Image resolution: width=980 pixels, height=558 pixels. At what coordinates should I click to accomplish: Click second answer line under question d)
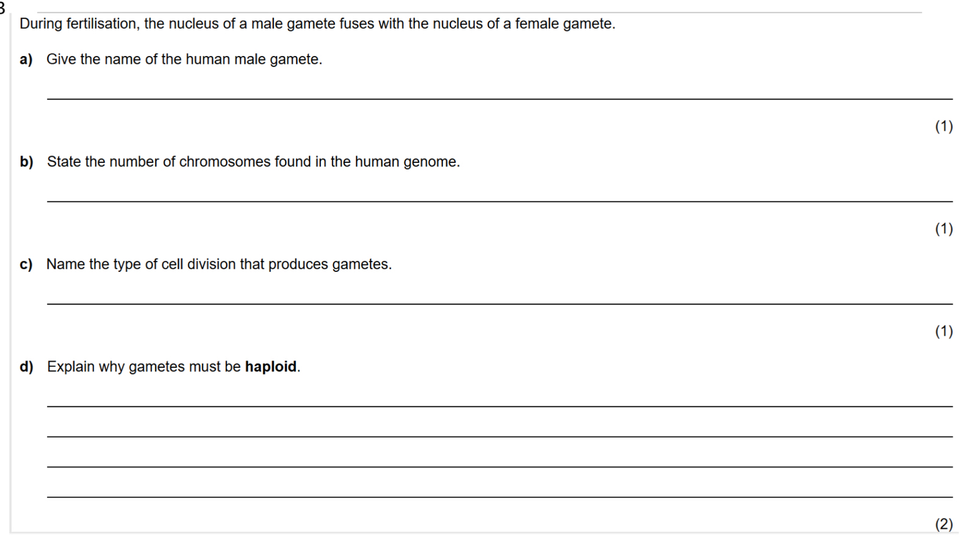(x=499, y=436)
